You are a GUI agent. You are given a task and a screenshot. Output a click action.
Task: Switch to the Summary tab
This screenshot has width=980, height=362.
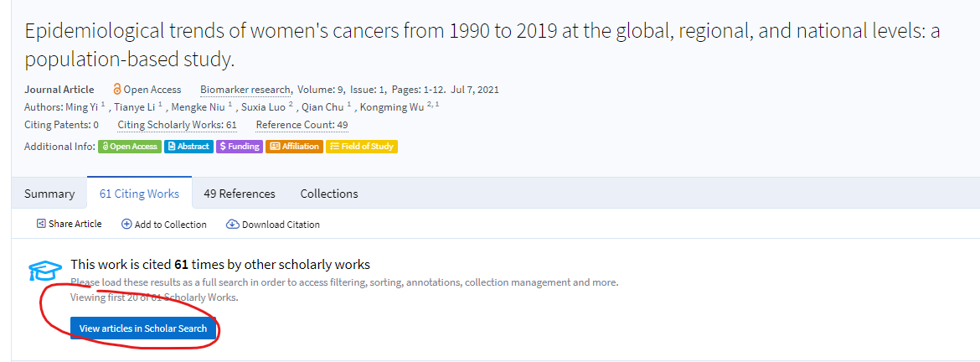click(x=49, y=194)
